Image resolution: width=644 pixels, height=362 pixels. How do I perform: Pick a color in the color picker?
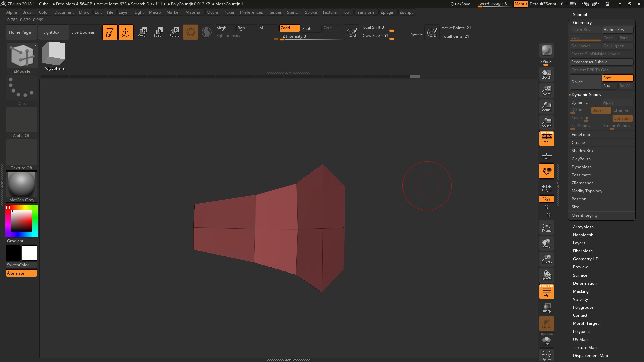[x=21, y=221]
